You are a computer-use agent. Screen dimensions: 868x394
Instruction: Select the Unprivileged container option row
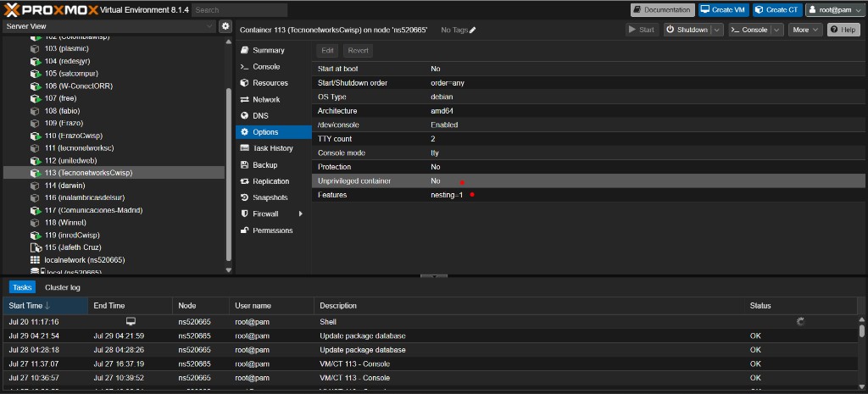[589, 181]
